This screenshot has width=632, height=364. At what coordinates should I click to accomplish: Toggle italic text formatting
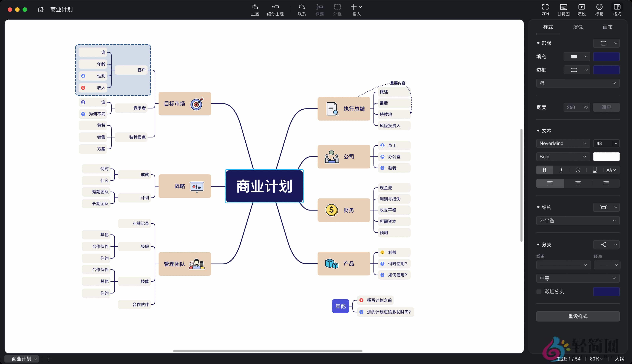[x=561, y=170]
